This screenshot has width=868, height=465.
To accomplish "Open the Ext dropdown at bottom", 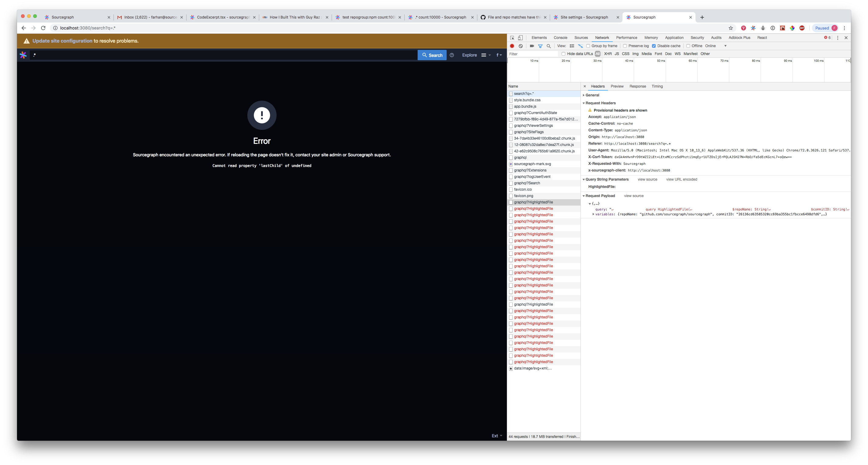I will coord(497,436).
